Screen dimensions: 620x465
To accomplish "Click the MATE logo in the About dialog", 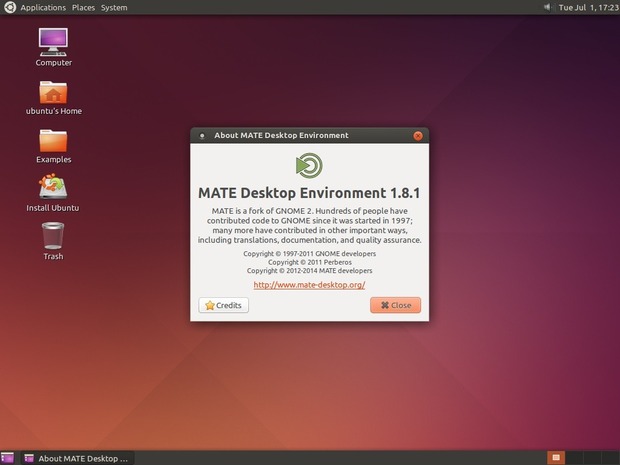I will point(309,165).
